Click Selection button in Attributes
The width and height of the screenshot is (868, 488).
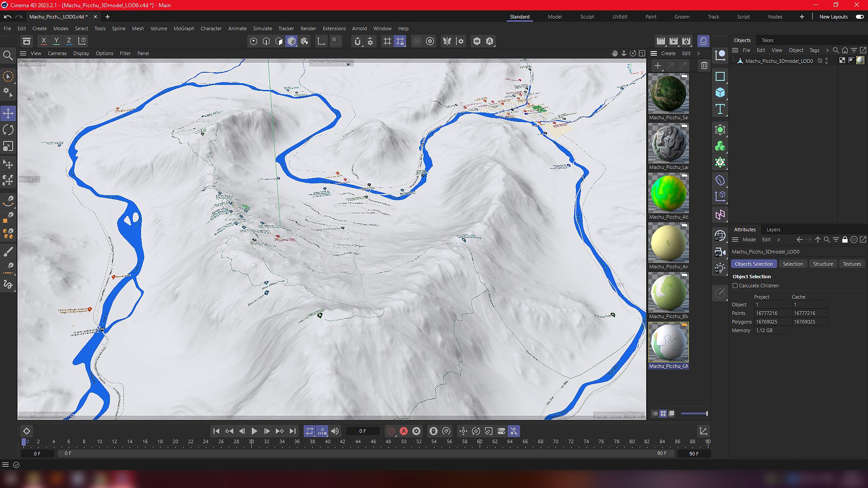click(793, 264)
